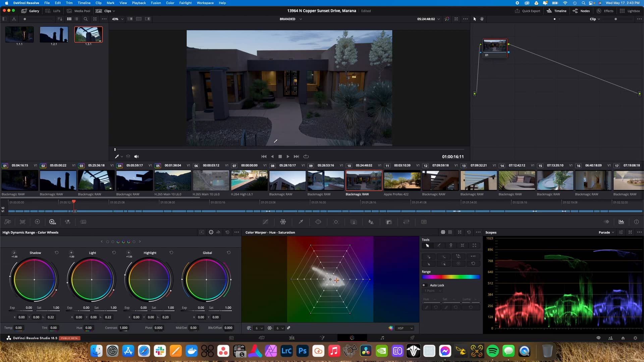Open the Workspace menu

click(205, 3)
